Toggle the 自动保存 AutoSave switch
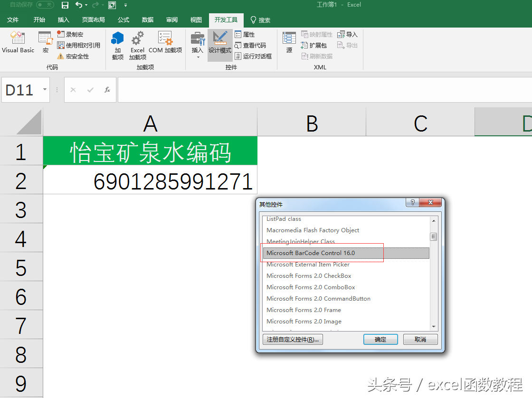The image size is (532, 398). coord(45,5)
